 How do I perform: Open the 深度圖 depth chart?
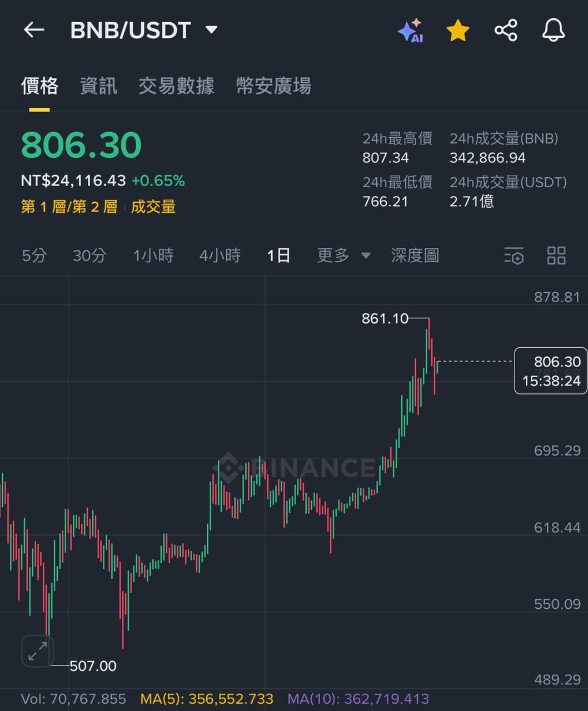click(415, 256)
